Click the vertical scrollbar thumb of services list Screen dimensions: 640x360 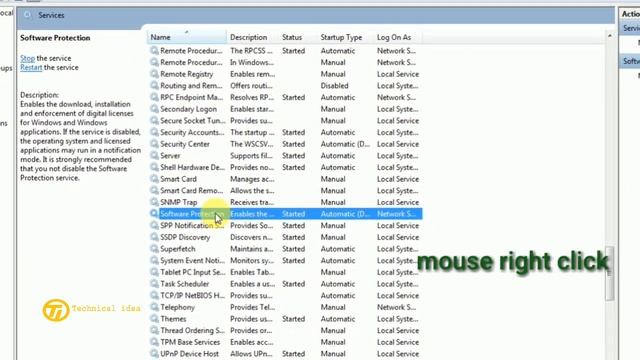[610, 273]
